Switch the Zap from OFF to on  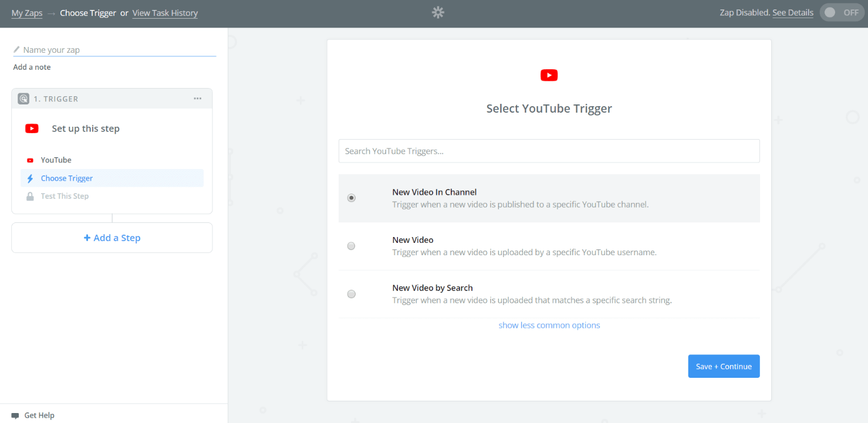842,12
